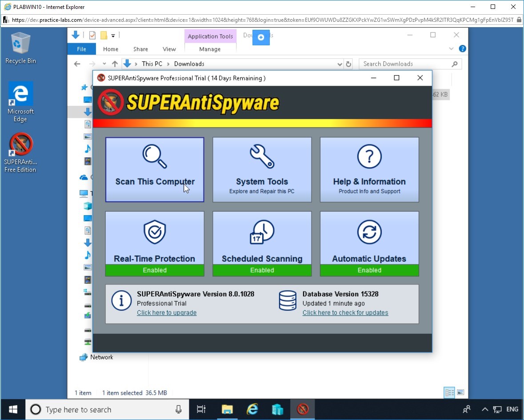524x420 pixels.
Task: Click Downloads breadcrumb in address bar
Action: pyautogui.click(x=189, y=64)
